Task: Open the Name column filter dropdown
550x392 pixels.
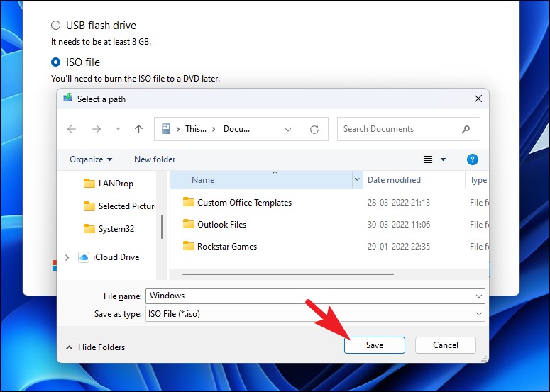Action: 357,179
